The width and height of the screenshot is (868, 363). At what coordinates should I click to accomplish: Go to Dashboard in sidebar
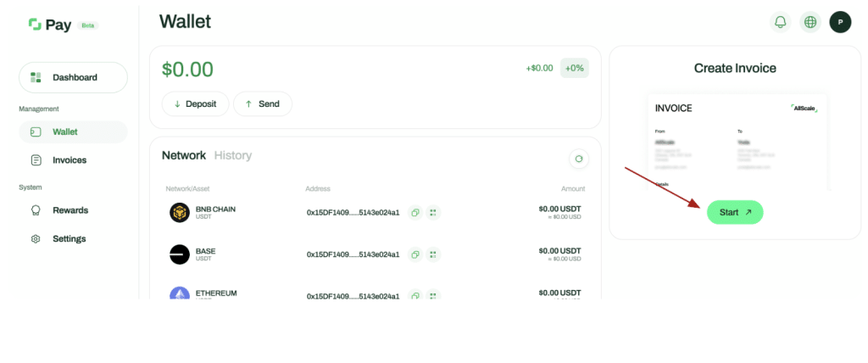[x=73, y=77]
